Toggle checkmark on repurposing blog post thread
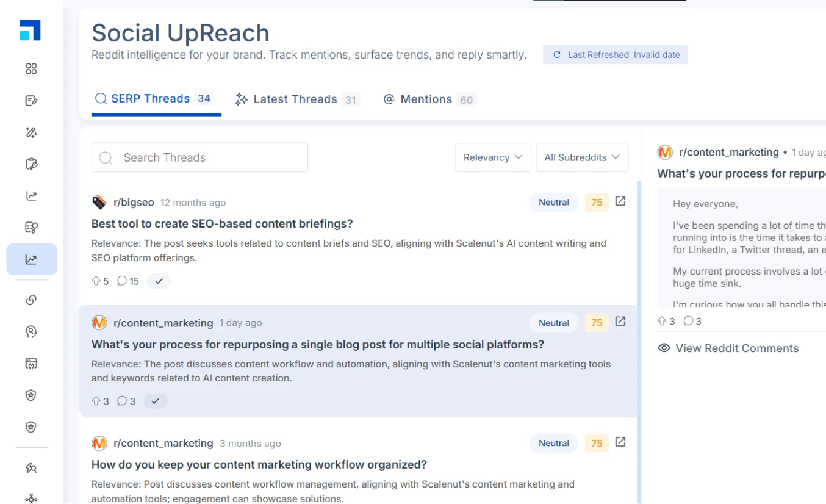This screenshot has width=826, height=504. [x=155, y=401]
